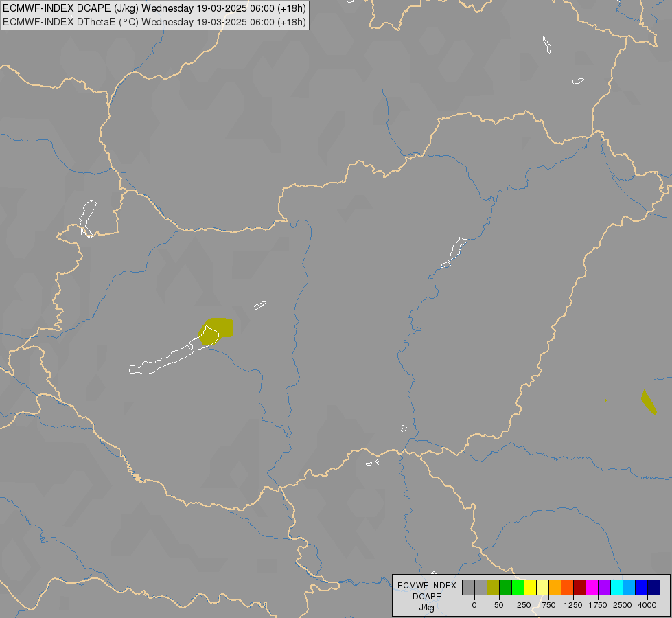
Task: Select the bright yellow legend swatch
Action: [531, 588]
